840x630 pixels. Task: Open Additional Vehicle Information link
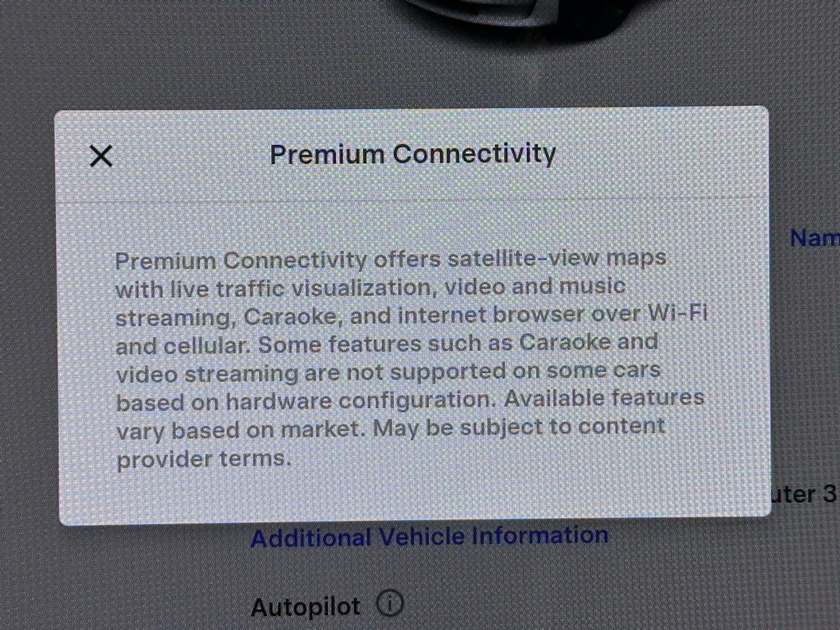[429, 537]
